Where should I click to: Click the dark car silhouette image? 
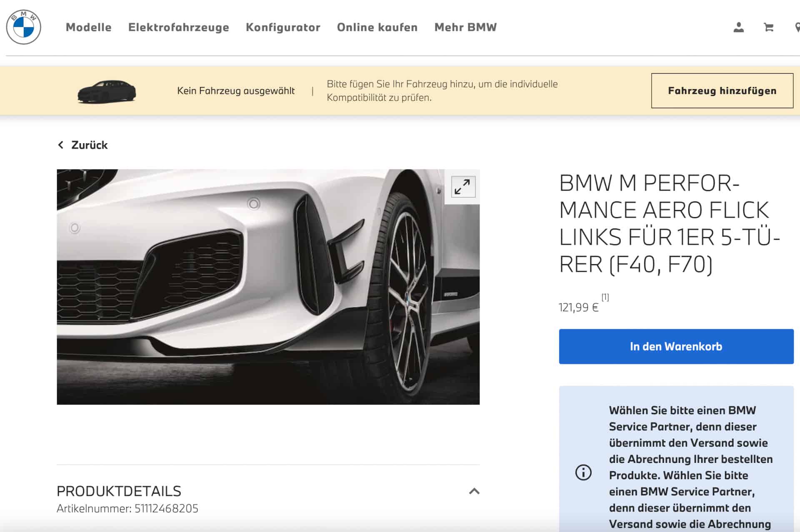click(107, 91)
